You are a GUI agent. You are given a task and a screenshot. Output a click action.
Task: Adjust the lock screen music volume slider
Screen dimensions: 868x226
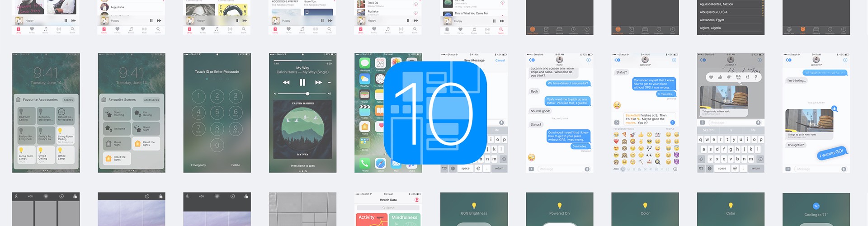pyautogui.click(x=307, y=94)
